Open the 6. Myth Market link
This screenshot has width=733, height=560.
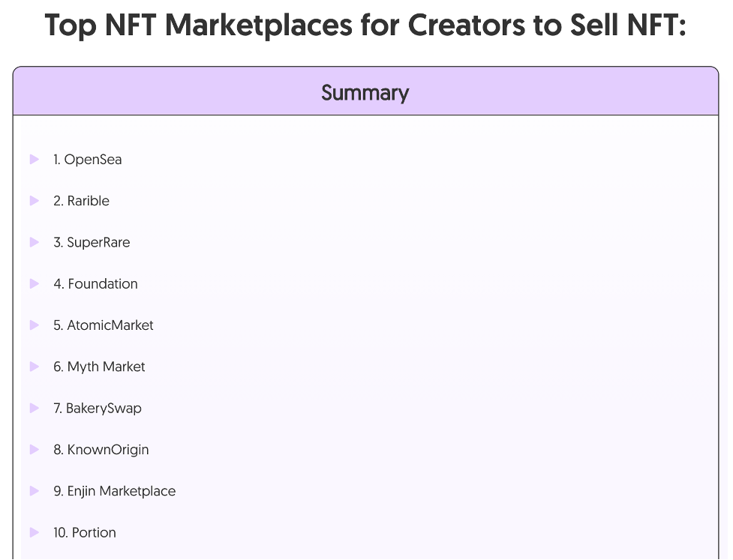pyautogui.click(x=99, y=367)
